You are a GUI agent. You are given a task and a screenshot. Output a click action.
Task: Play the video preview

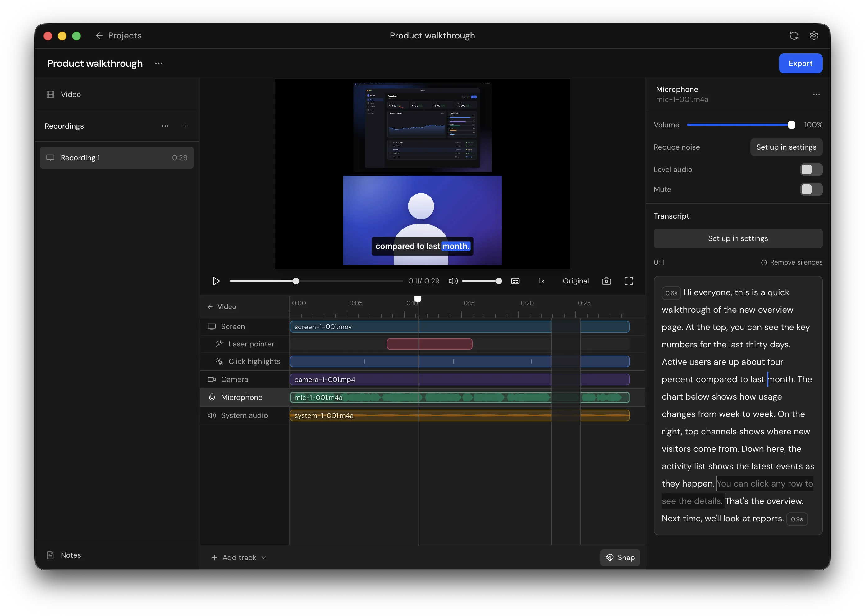(216, 281)
